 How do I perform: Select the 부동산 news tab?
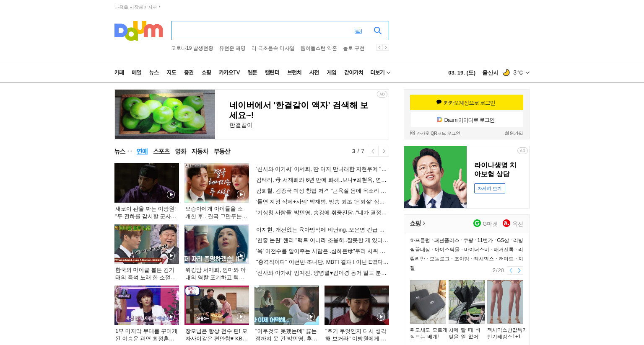222,151
